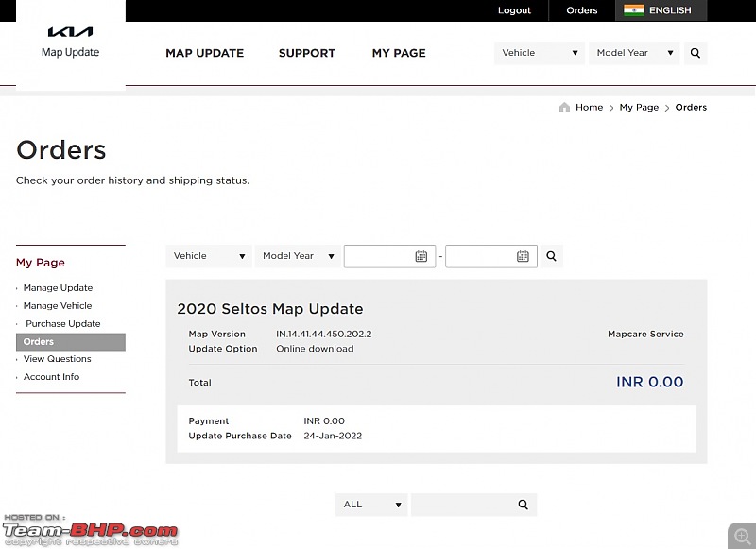Viewport: 756px width, 549px height.
Task: Click the header search magnifier icon
Action: click(x=696, y=53)
